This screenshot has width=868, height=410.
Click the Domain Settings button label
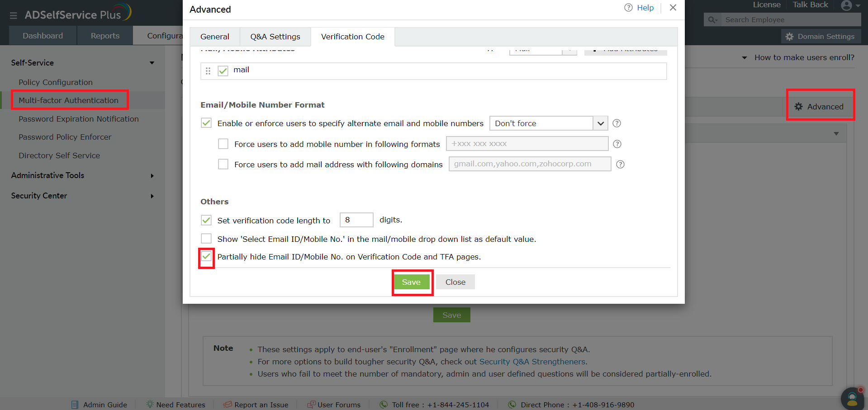point(826,37)
